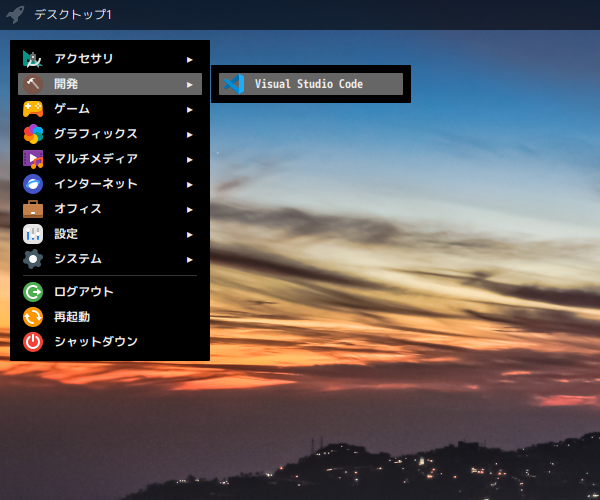Image resolution: width=600 pixels, height=500 pixels.
Task: Click the blue globe インターネット icon
Action: pyautogui.click(x=33, y=184)
